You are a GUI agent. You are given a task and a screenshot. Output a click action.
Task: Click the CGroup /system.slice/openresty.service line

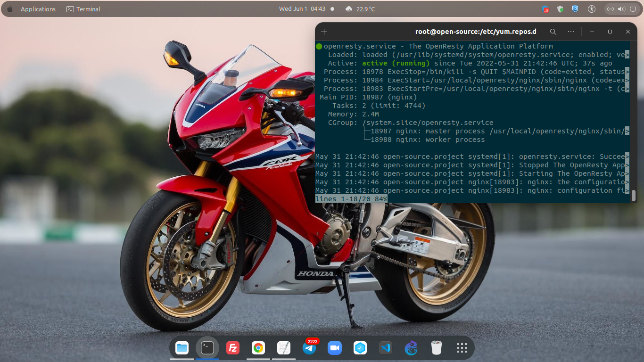coord(411,123)
